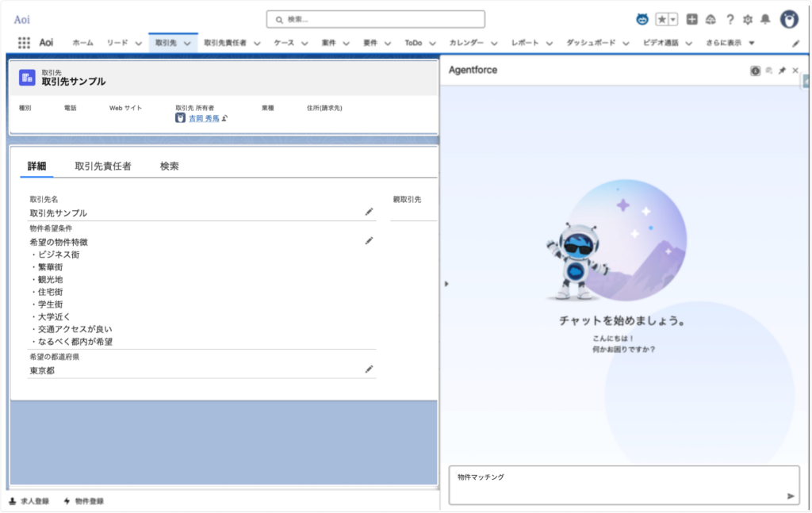Expand the さらに表示 more menu
Screen dimensions: 812x513
(730, 43)
